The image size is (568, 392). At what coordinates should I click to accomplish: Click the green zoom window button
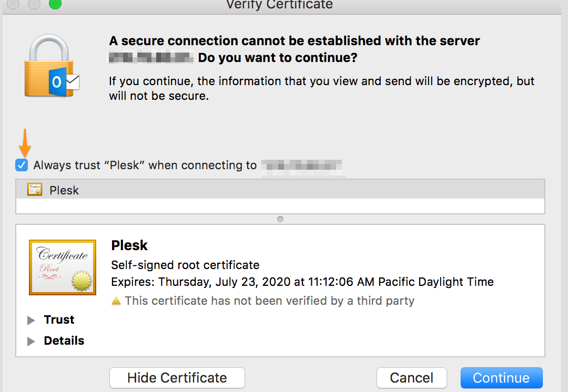pos(55,4)
